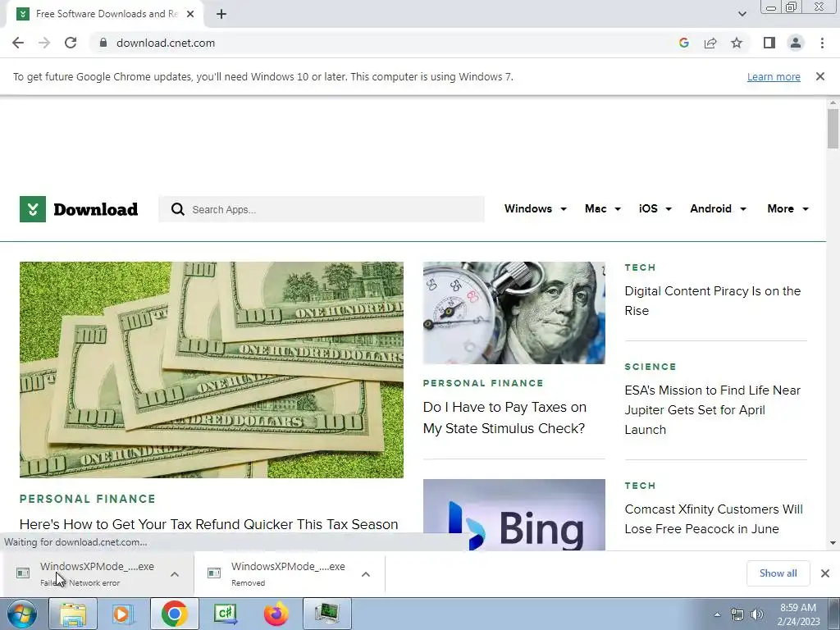Open the side panel icon
Viewport: 840px width, 630px height.
(769, 43)
